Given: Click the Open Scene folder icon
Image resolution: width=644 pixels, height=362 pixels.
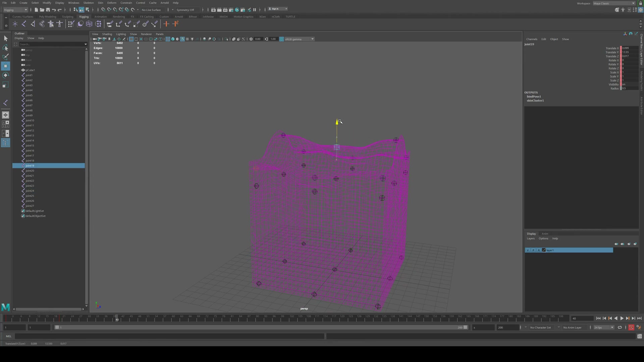Looking at the screenshot, I should pyautogui.click(x=42, y=10).
